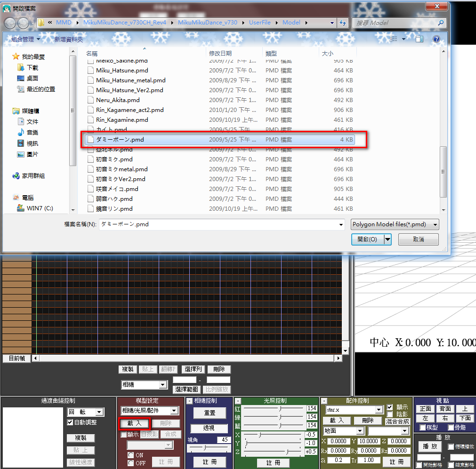Click the view mode icon in the dialog toolbar
Viewport: 476px width, 469px height.
tap(394, 39)
